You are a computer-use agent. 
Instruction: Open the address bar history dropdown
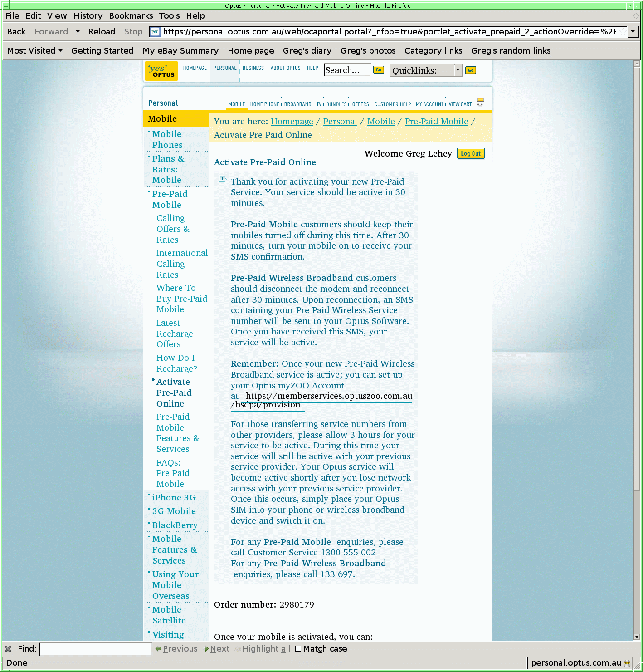coord(633,32)
